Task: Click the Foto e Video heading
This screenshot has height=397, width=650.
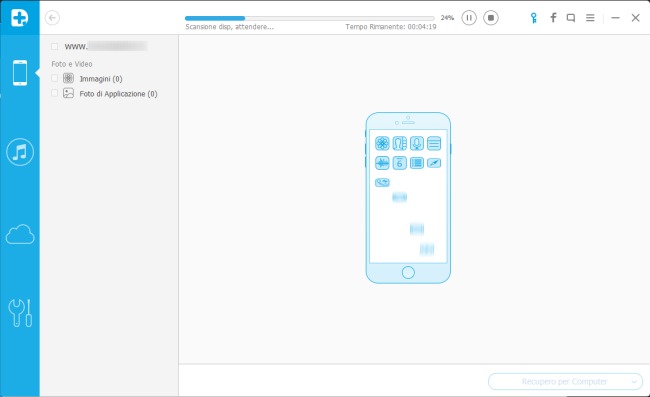Action: [x=72, y=64]
